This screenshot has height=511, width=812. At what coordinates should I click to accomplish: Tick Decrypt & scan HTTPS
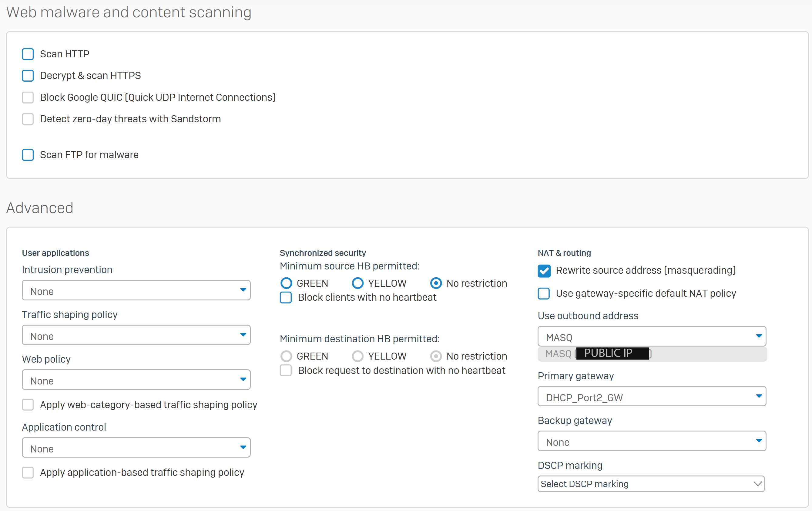(x=28, y=76)
